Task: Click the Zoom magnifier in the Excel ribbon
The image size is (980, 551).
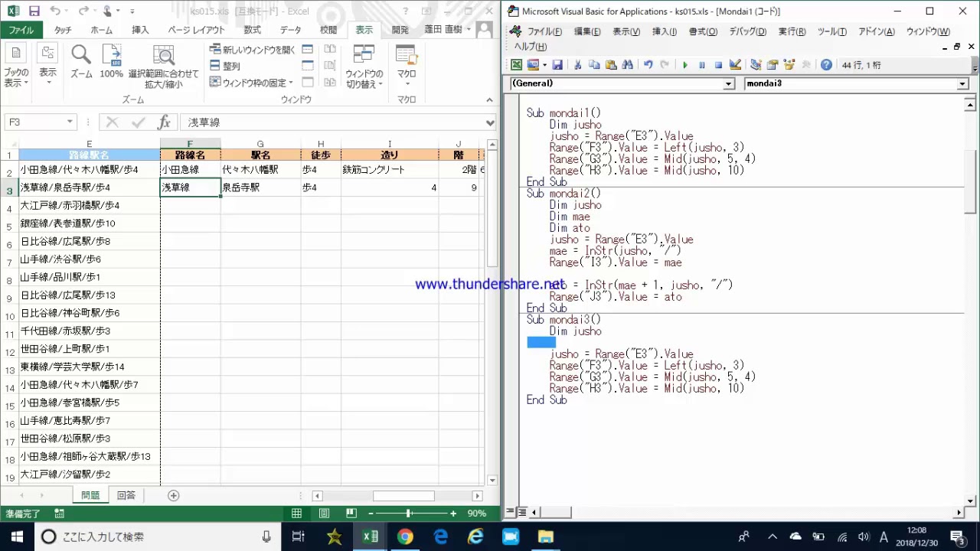Action: (x=81, y=60)
